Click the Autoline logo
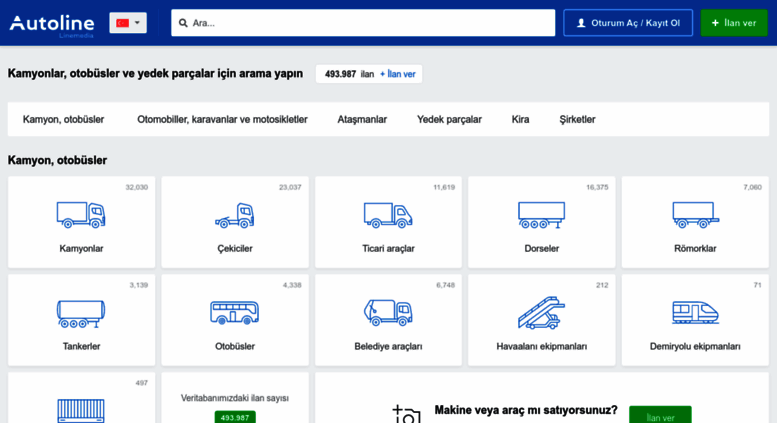The width and height of the screenshot is (777, 423). point(52,24)
